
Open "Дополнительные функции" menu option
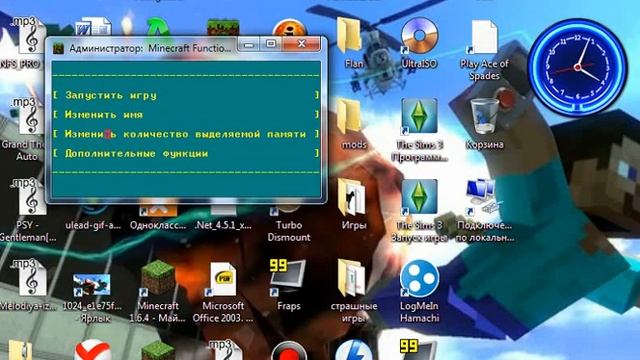click(x=186, y=154)
